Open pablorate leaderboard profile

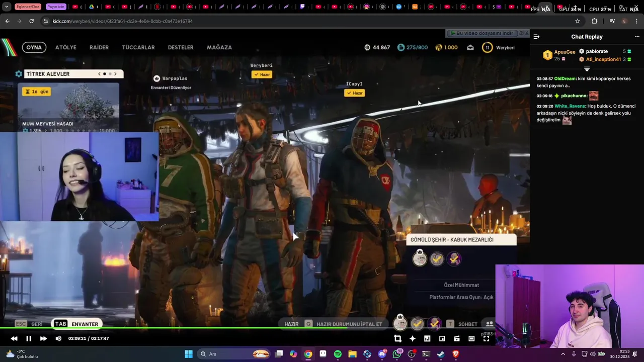[597, 51]
